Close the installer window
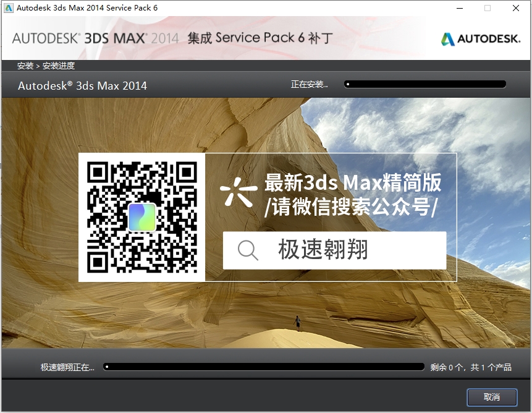 pos(516,8)
